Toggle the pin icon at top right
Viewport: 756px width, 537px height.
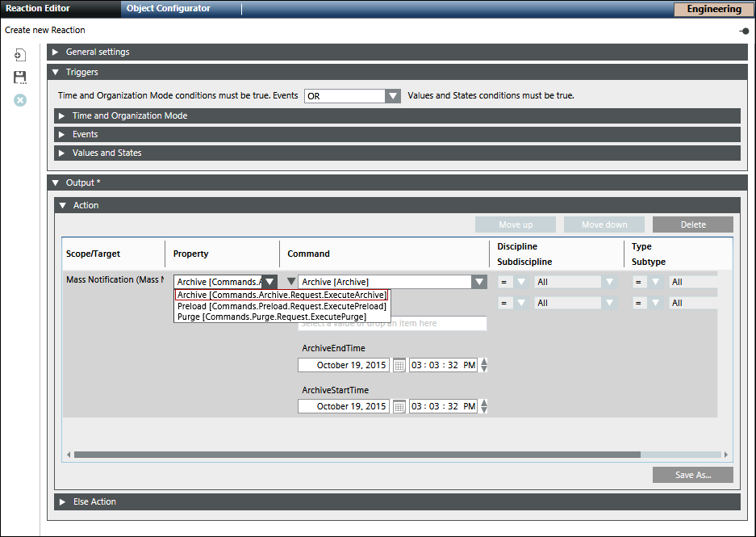743,31
